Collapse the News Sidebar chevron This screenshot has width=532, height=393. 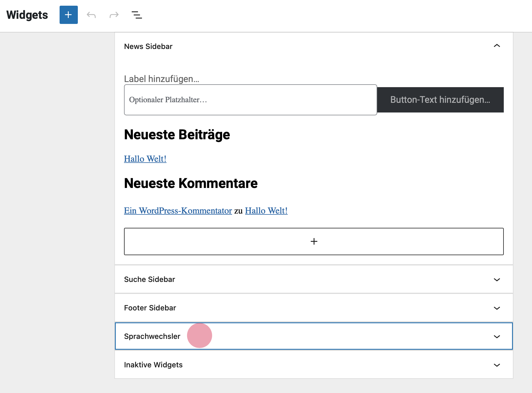[497, 46]
